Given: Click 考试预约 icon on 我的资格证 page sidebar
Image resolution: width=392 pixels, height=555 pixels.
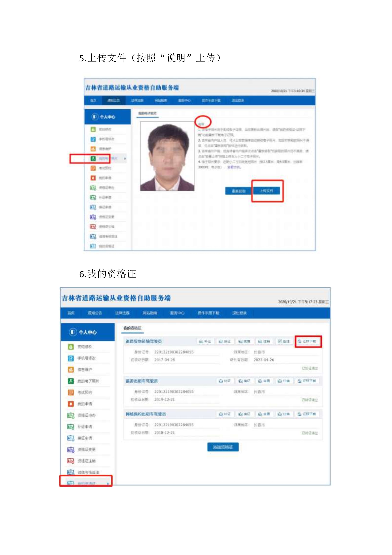Looking at the screenshot, I should tap(70, 392).
